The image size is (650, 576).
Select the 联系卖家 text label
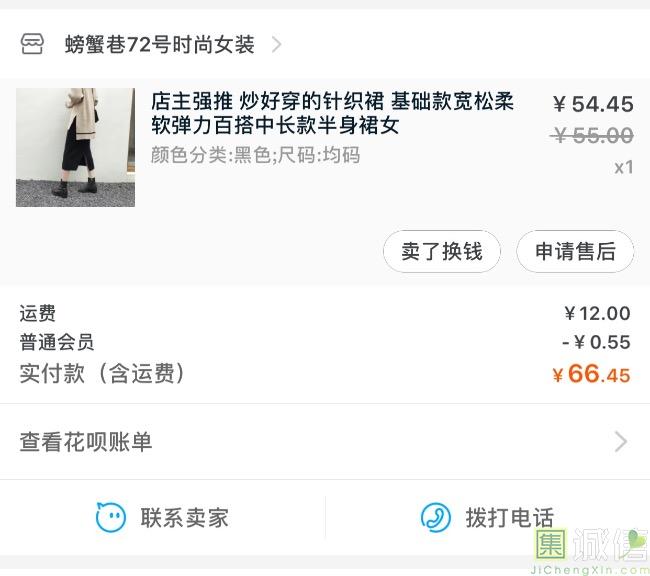point(185,518)
